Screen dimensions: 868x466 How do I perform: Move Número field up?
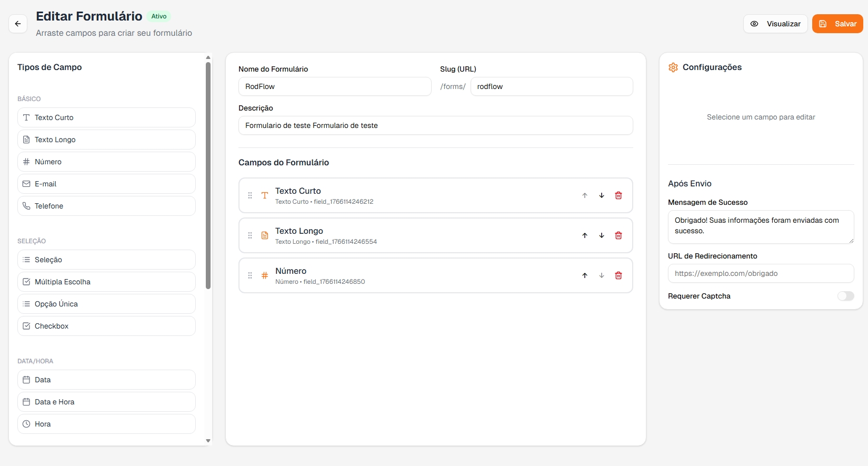point(585,275)
